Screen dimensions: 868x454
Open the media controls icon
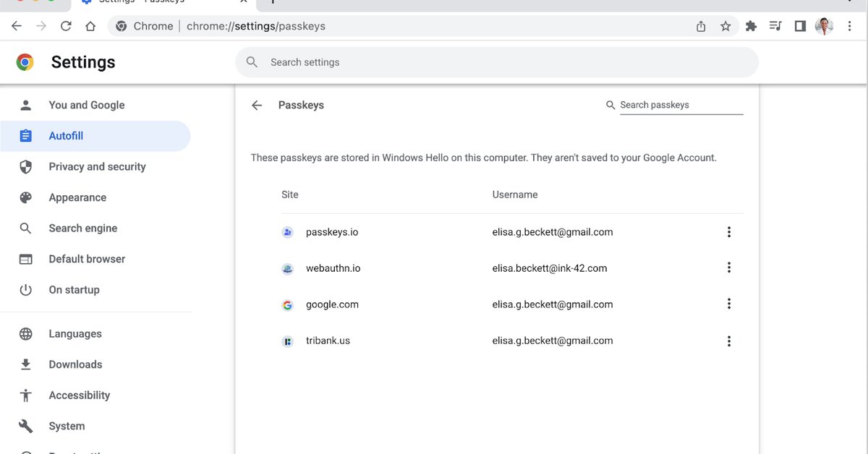pos(775,26)
